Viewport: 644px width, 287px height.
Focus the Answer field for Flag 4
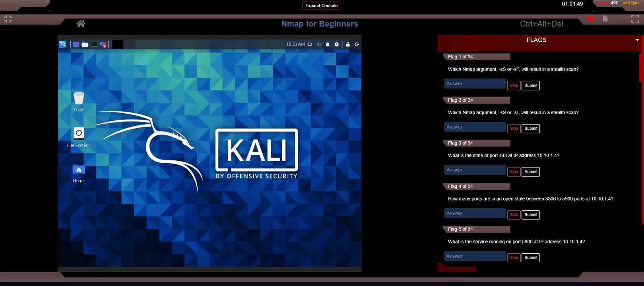[475, 213]
